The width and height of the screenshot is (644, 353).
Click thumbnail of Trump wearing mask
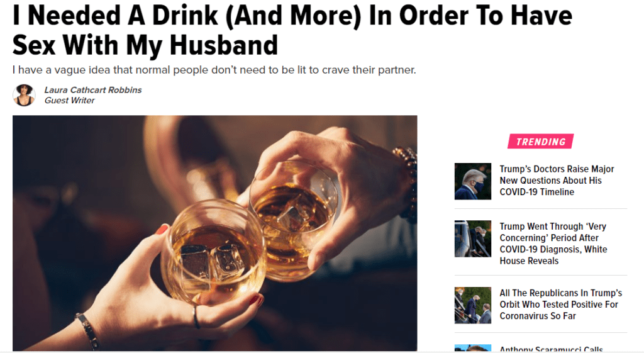473,181
